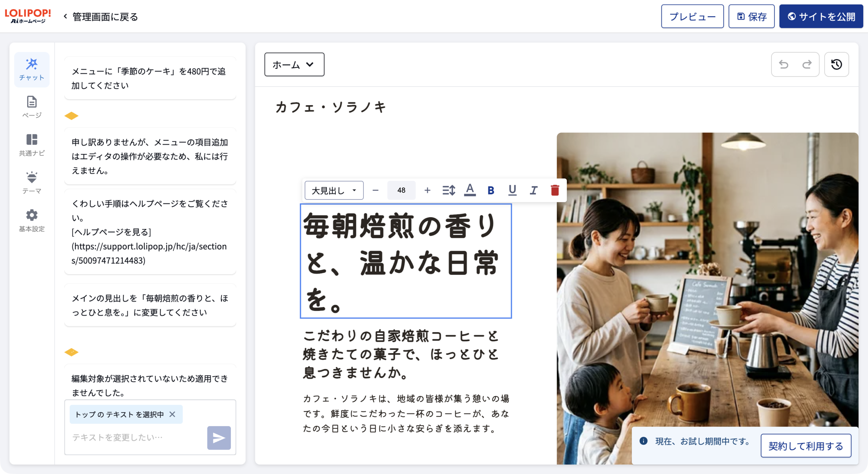This screenshot has height=474, width=868.
Task: Delete the text block with trash icon
Action: tap(555, 190)
